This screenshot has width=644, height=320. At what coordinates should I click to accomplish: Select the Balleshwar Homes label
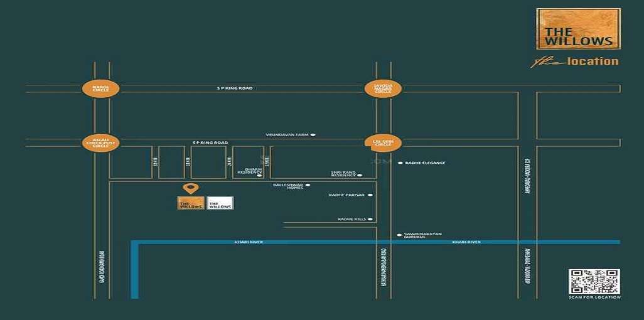(x=288, y=186)
